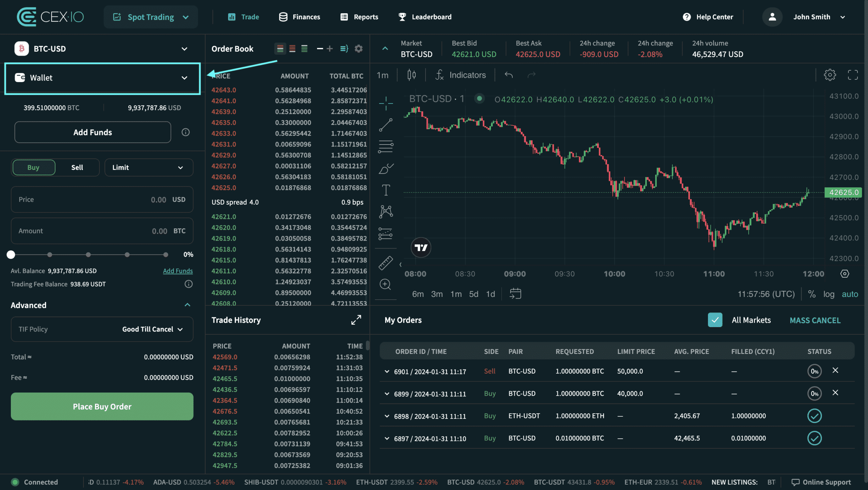Open the Trade tab
The width and height of the screenshot is (868, 490).
click(x=243, y=17)
